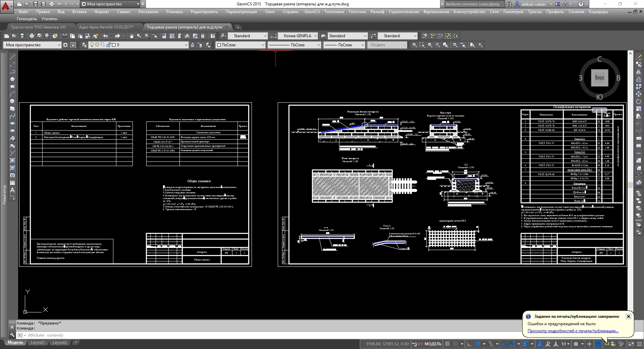
Task: Click the Customization menu icon in status bar
Action: click(639, 344)
